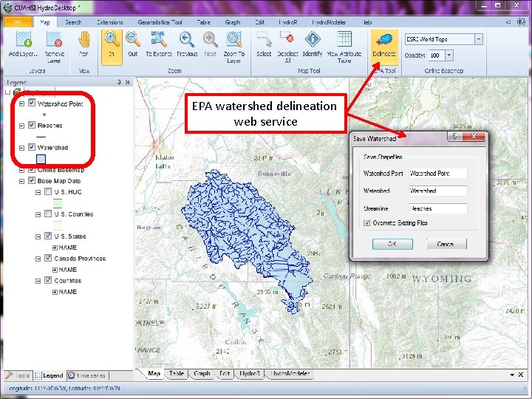Screen dimensions: 532x399
Task: Edit the Watershed filename field
Action: pos(437,191)
